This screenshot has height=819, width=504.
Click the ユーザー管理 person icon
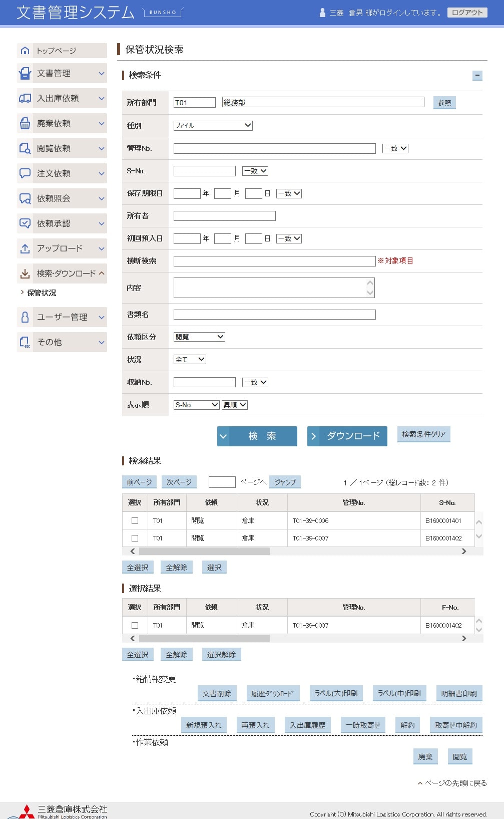click(25, 317)
